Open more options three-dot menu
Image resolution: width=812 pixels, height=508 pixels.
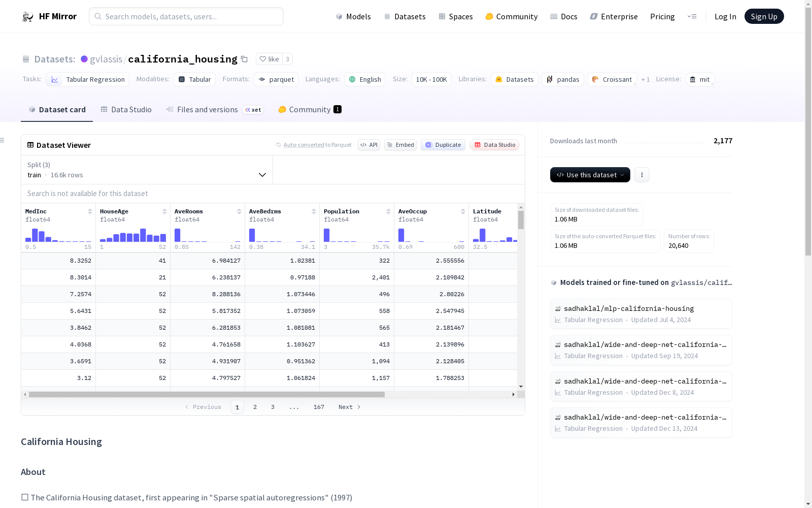tap(642, 175)
